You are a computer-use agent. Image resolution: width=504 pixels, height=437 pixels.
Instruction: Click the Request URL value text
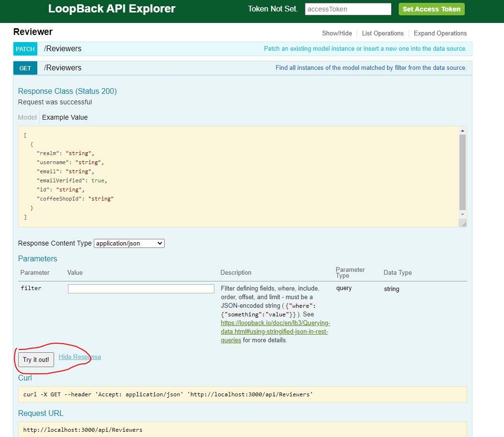pos(83,430)
